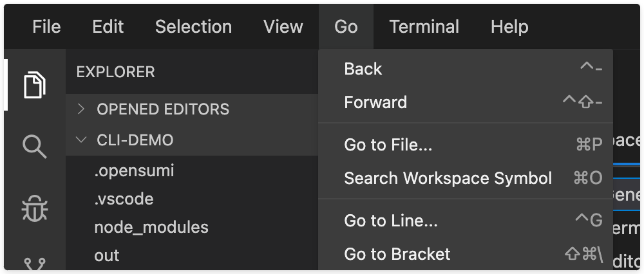The width and height of the screenshot is (644, 274).
Task: Close the open Go menu
Action: point(346,26)
